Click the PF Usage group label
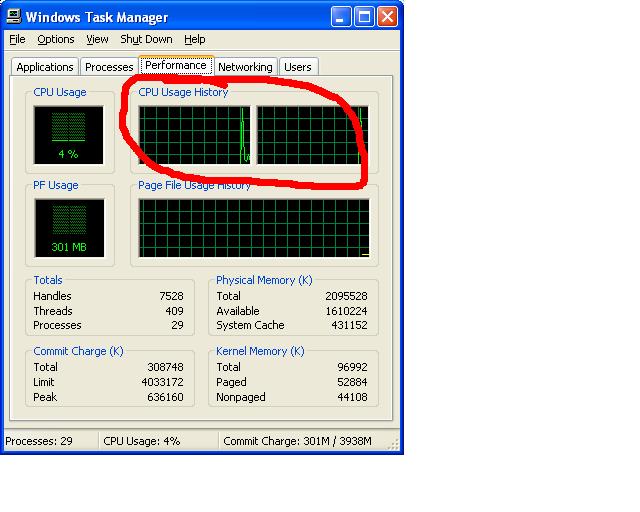 click(x=56, y=185)
